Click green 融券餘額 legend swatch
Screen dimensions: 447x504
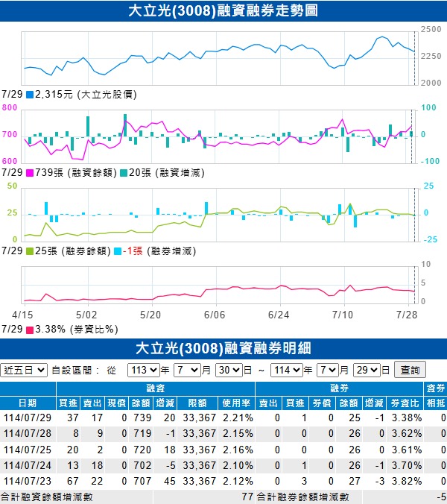30,251
